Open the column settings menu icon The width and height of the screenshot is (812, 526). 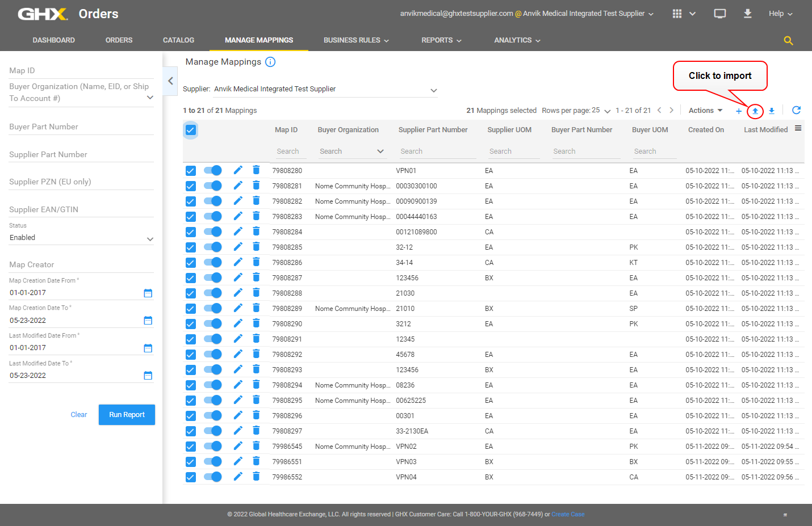(798, 128)
